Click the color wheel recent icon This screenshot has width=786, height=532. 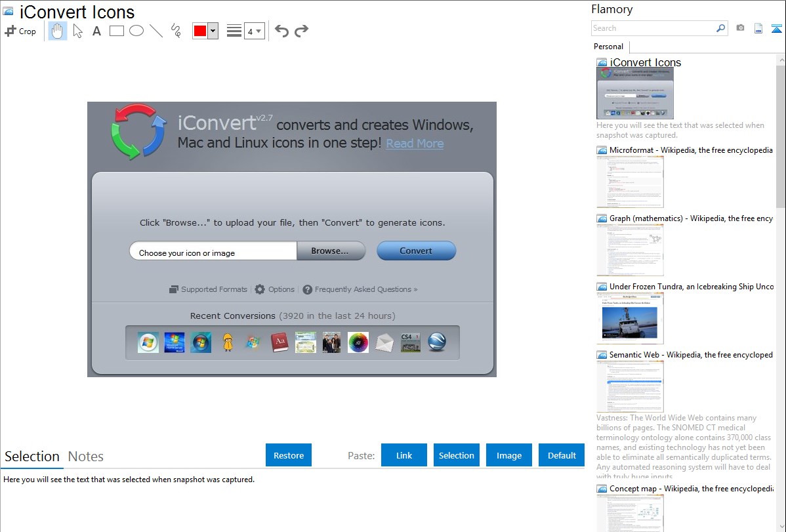point(358,342)
